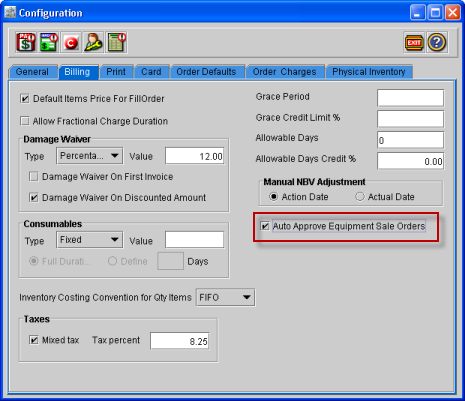Click the green dollar invoice icon
This screenshot has height=401, width=465.
click(49, 42)
